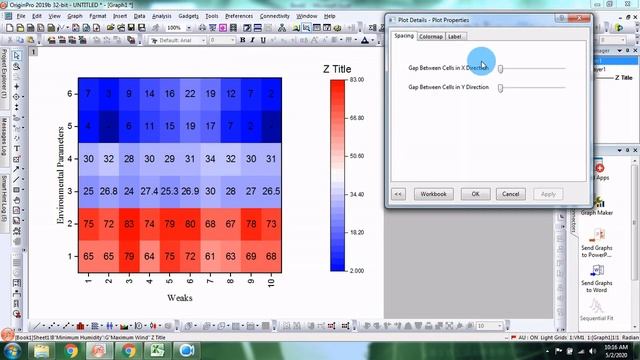Click the Workbook button
The image size is (640, 360).
tap(433, 194)
